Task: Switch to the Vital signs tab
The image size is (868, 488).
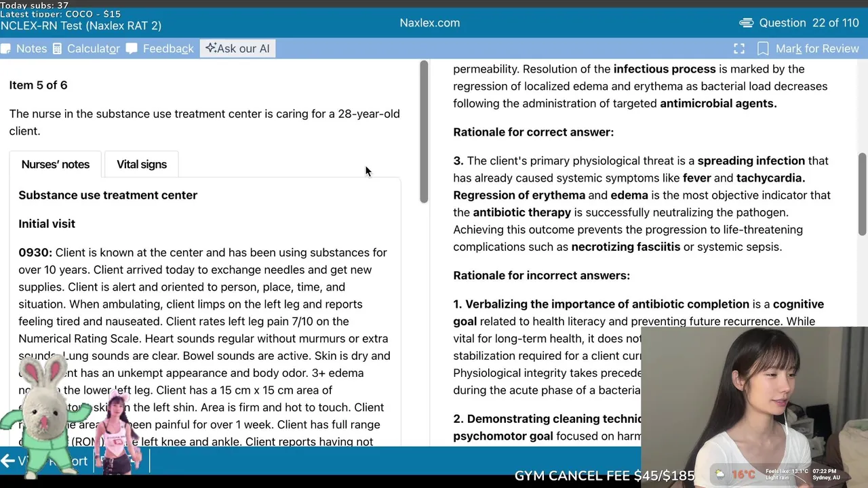Action: [142, 165]
